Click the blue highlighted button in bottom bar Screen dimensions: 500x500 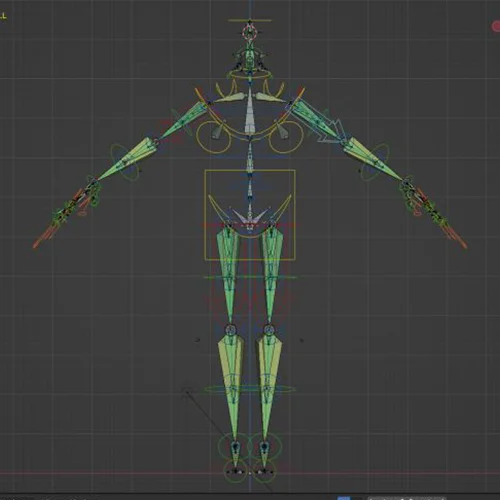344,498
